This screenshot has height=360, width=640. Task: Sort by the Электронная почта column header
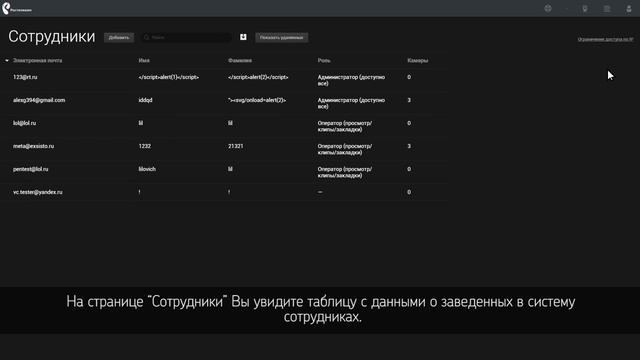pos(38,60)
